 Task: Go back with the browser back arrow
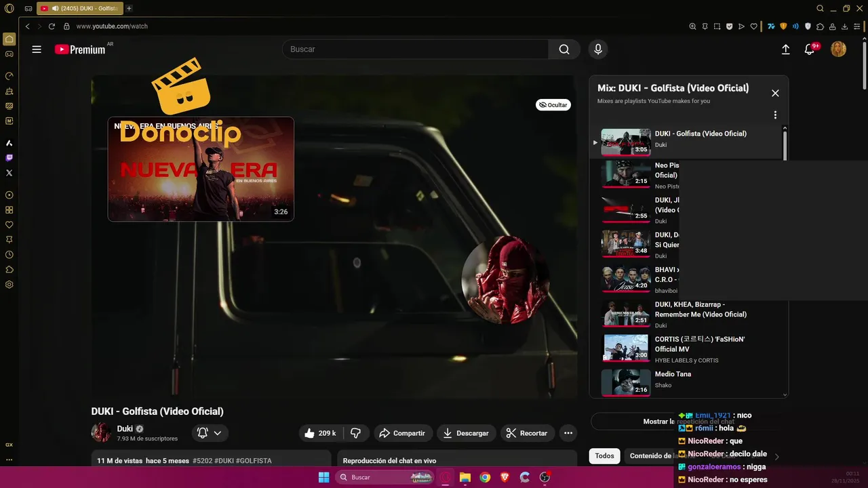(x=28, y=26)
